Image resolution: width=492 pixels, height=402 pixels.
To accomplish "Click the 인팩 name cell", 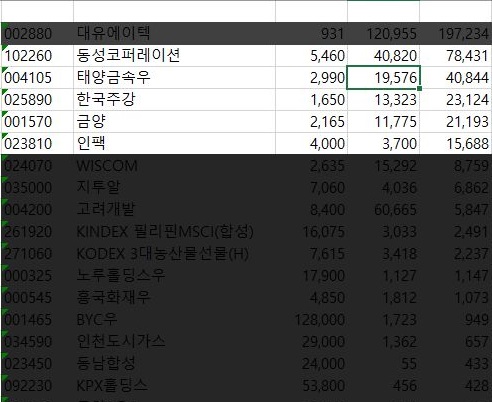I will [x=174, y=144].
